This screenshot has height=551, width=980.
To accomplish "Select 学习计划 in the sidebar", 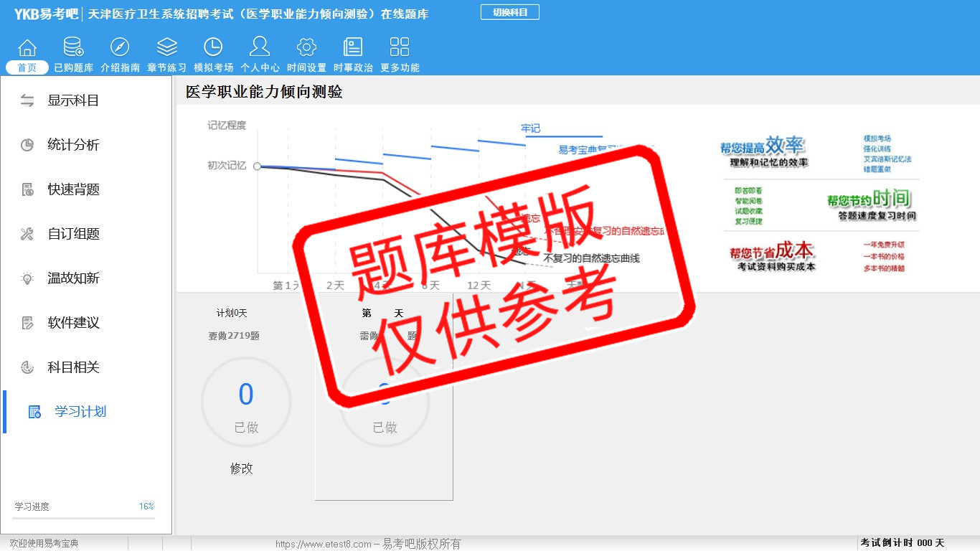I will [x=80, y=412].
